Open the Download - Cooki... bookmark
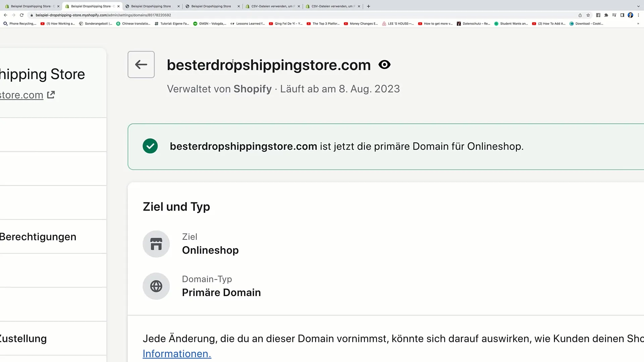 (x=586, y=24)
